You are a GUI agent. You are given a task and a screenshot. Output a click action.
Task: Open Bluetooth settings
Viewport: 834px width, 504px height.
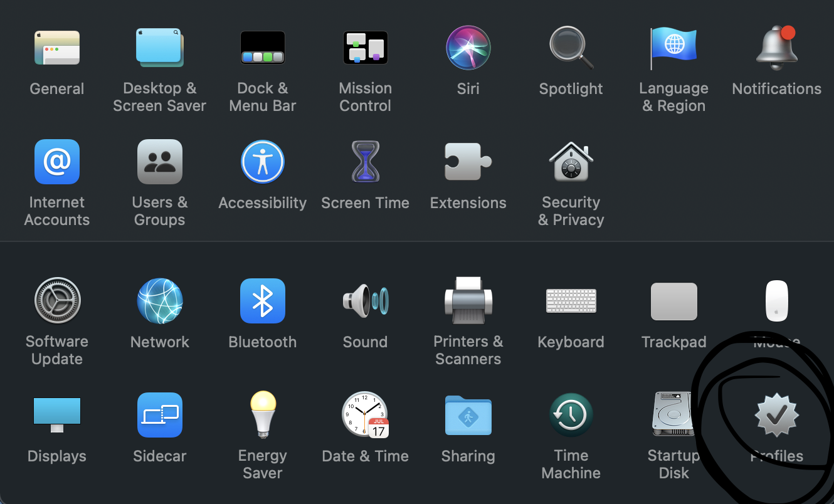(263, 301)
